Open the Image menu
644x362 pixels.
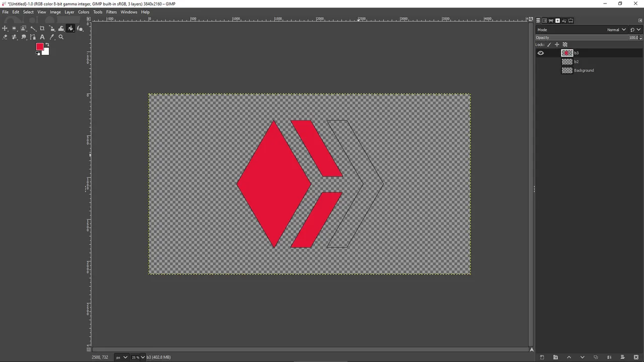pyautogui.click(x=55, y=12)
